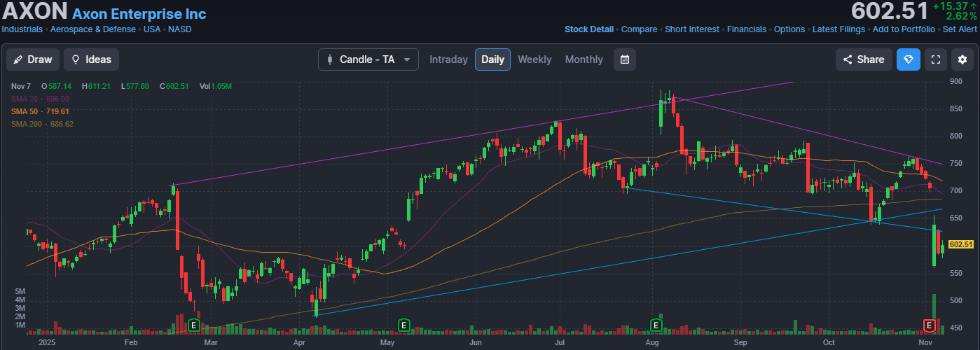
Task: Open the Compare link
Action: 639,29
